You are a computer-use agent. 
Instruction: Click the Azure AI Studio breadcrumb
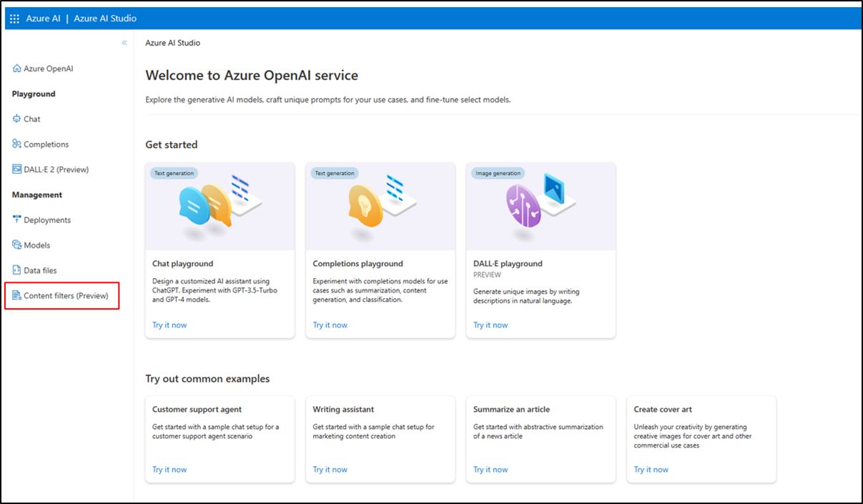coord(172,43)
